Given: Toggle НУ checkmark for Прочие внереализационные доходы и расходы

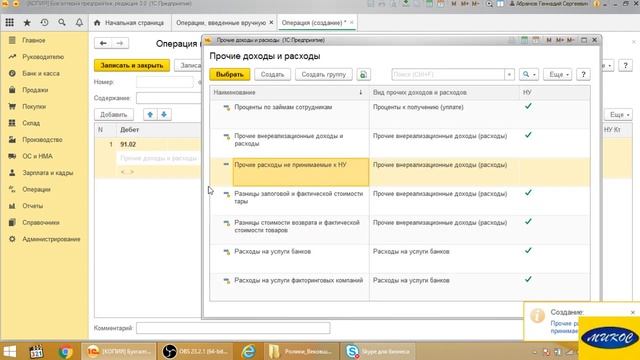Looking at the screenshot, I should [x=528, y=135].
